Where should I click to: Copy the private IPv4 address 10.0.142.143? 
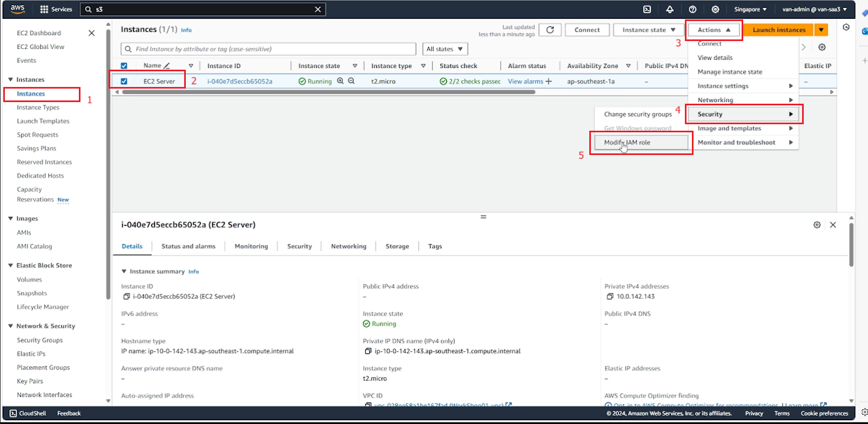(x=610, y=297)
